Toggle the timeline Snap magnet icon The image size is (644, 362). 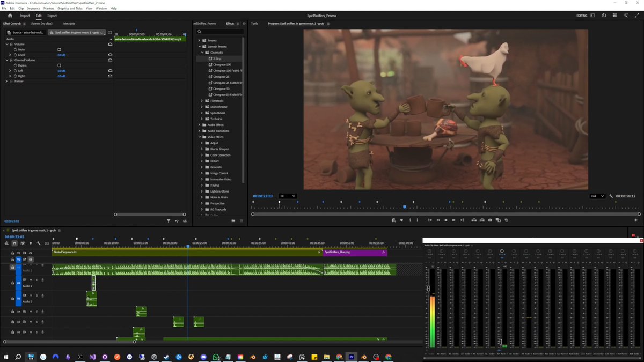[x=14, y=243]
